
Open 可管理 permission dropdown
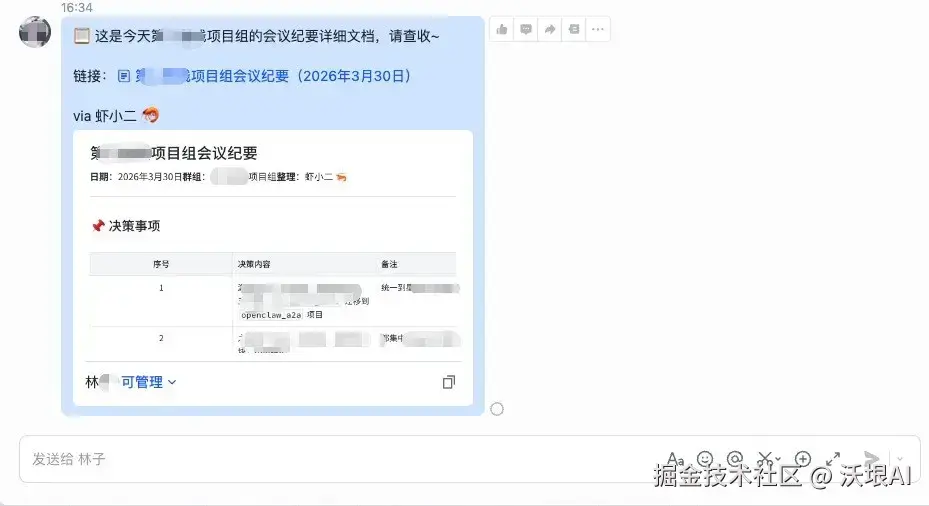[149, 382]
